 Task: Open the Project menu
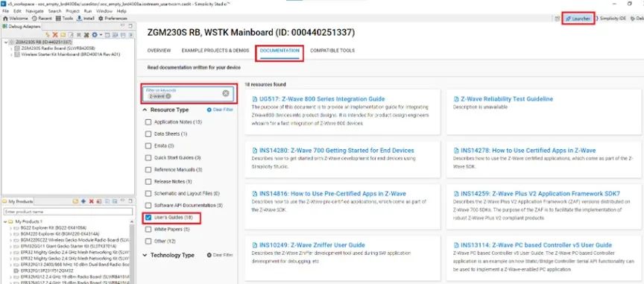(73, 11)
